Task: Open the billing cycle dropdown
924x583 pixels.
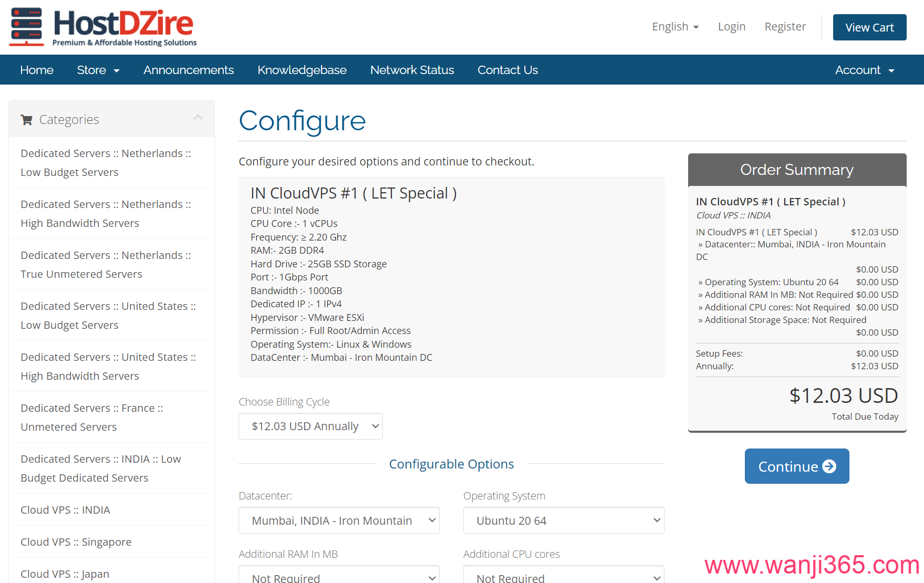Action: click(x=310, y=426)
